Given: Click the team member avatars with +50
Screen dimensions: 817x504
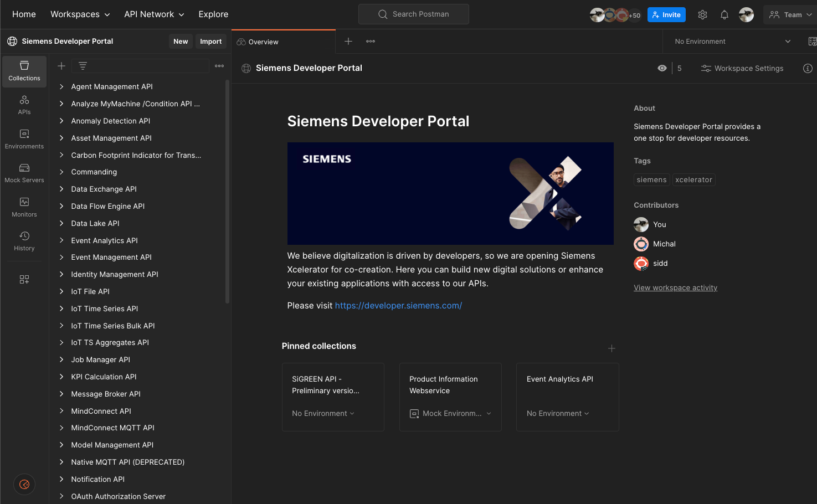Looking at the screenshot, I should pos(615,15).
